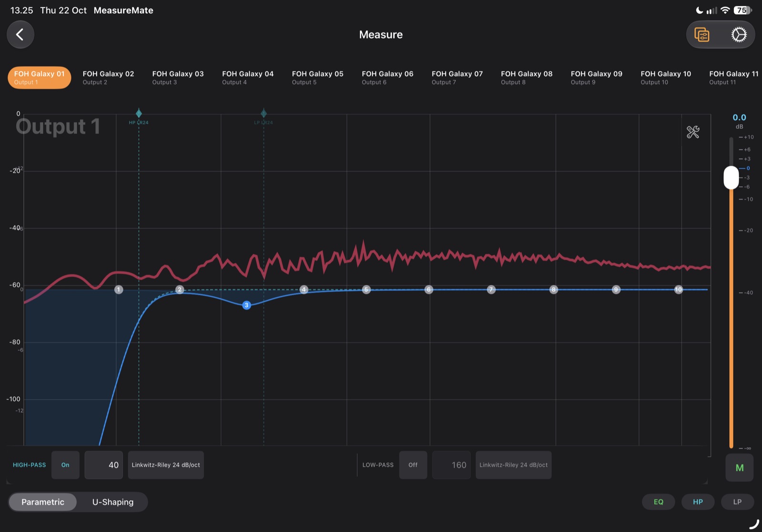Edit the high-pass frequency field 40
762x532 pixels.
(x=104, y=465)
